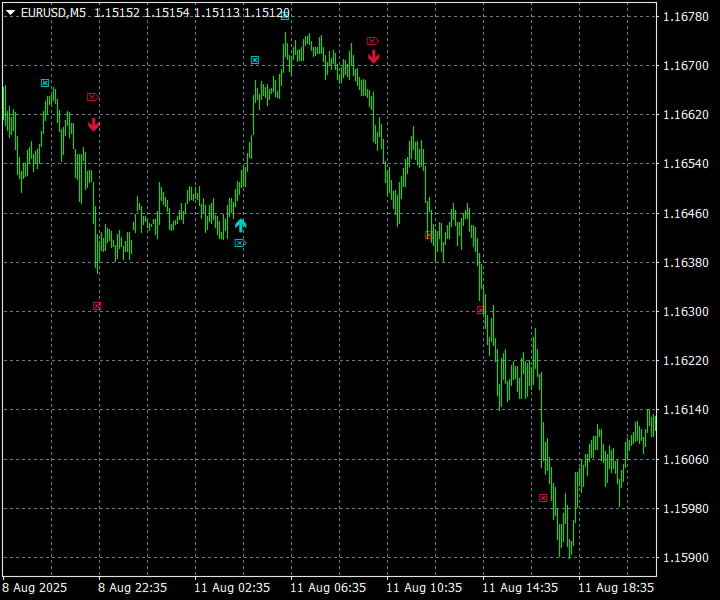Click the EURUSD,M5 chart title
Viewport: 720px width, 600px height.
coord(53,13)
